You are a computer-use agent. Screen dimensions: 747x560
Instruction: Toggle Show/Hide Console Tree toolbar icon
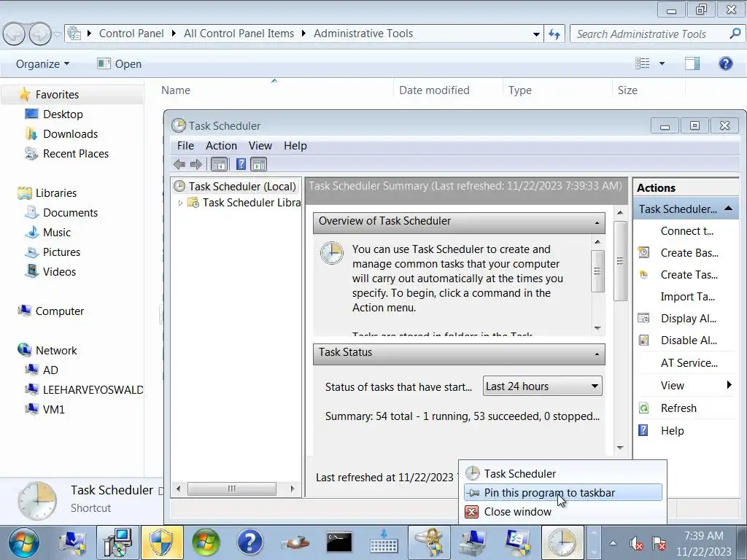(x=219, y=165)
